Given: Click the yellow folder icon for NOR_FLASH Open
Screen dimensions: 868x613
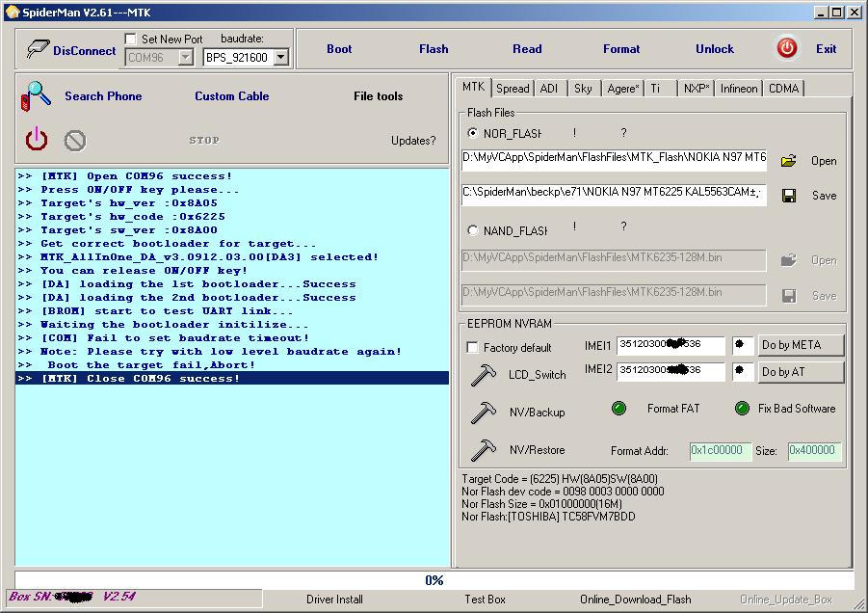Looking at the screenshot, I should pos(788,161).
